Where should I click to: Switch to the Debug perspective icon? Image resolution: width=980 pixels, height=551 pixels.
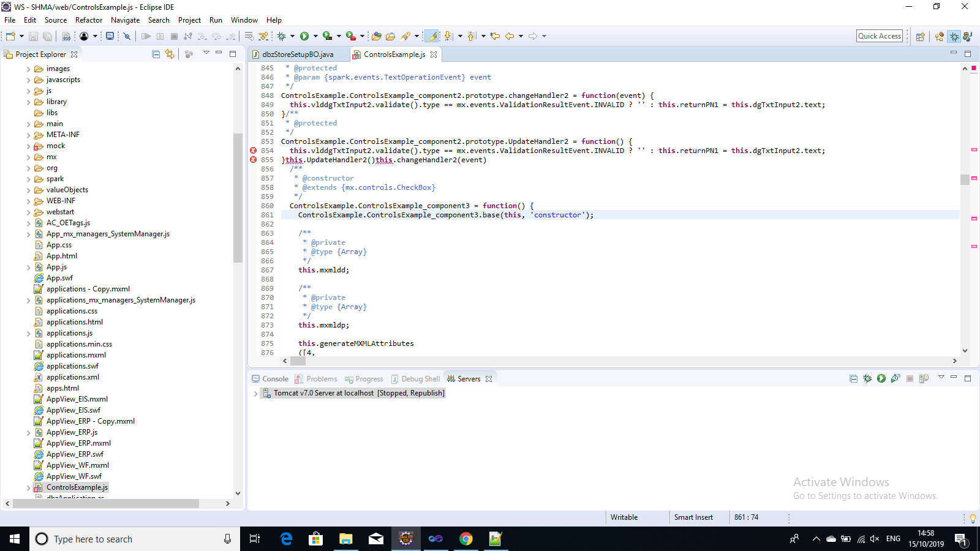(x=954, y=36)
